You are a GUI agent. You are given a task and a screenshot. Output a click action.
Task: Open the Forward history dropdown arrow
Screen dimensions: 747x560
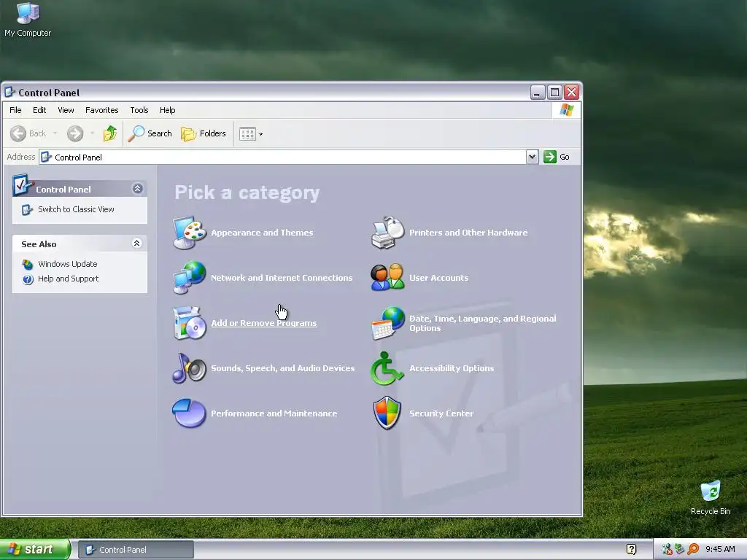pyautogui.click(x=92, y=133)
